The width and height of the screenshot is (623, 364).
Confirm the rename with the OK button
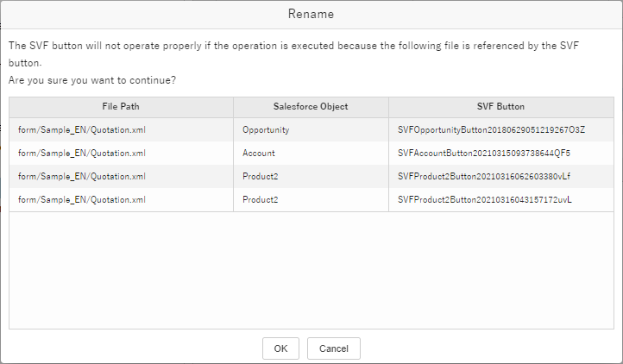[x=280, y=348]
